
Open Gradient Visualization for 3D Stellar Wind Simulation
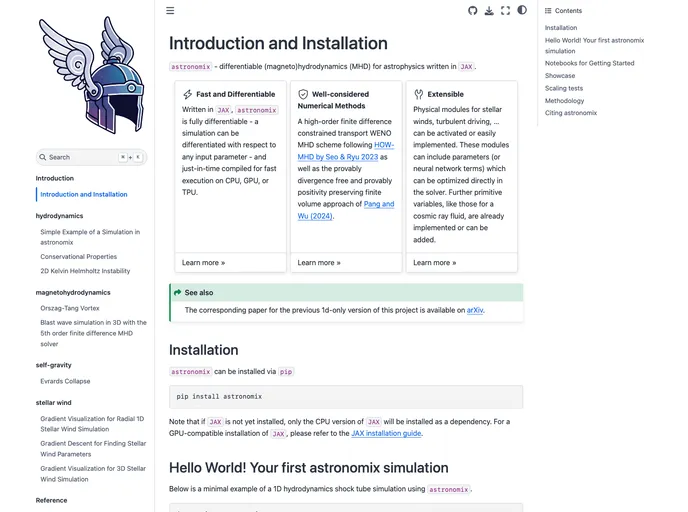(93, 474)
